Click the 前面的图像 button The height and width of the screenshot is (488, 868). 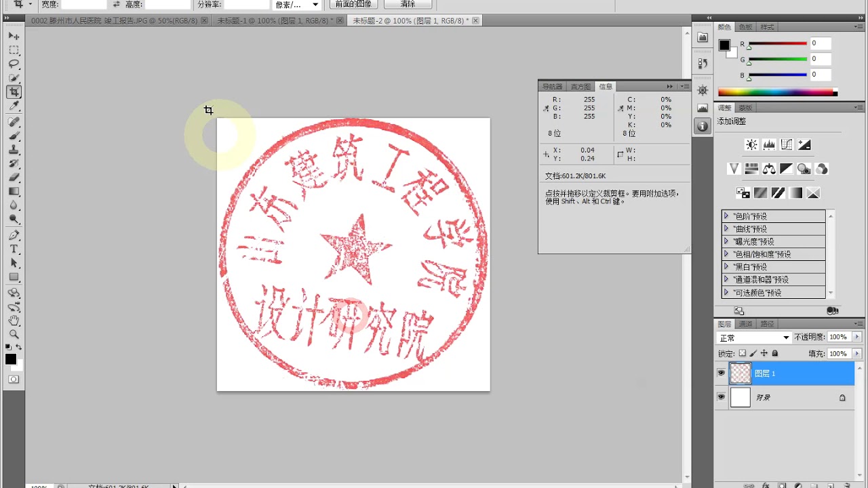click(353, 4)
